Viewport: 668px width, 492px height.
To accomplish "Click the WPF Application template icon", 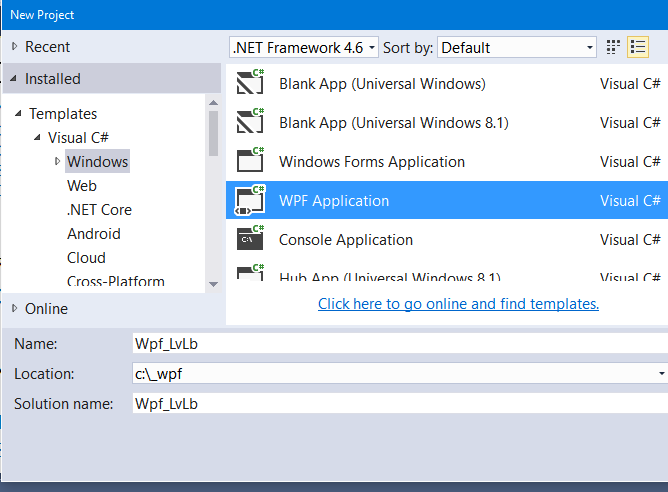I will click(x=250, y=199).
